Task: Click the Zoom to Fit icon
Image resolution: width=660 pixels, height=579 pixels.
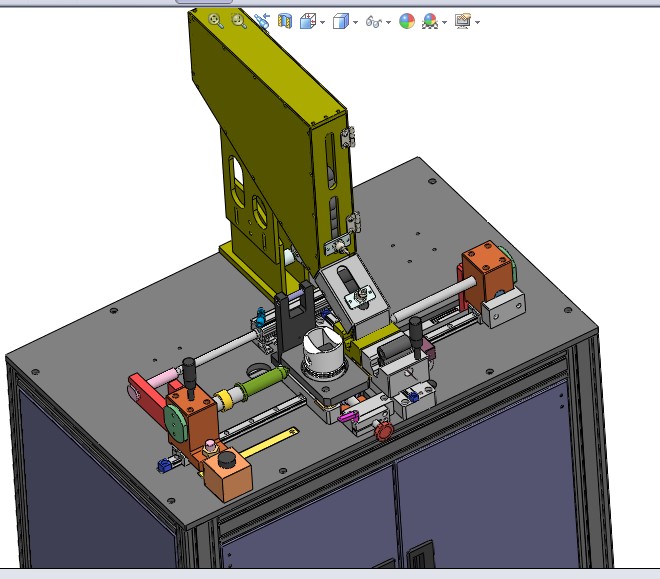Action: pos(216,21)
